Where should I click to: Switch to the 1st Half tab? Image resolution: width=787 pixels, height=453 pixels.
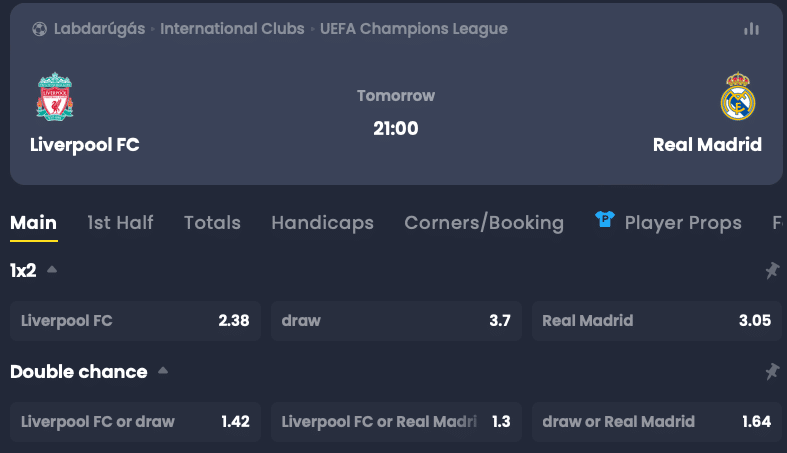(x=120, y=223)
